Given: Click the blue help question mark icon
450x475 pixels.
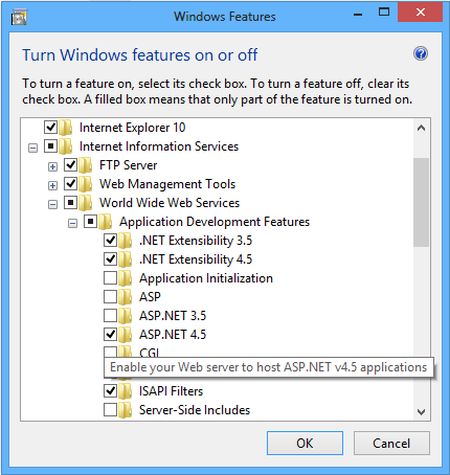Looking at the screenshot, I should [x=420, y=54].
